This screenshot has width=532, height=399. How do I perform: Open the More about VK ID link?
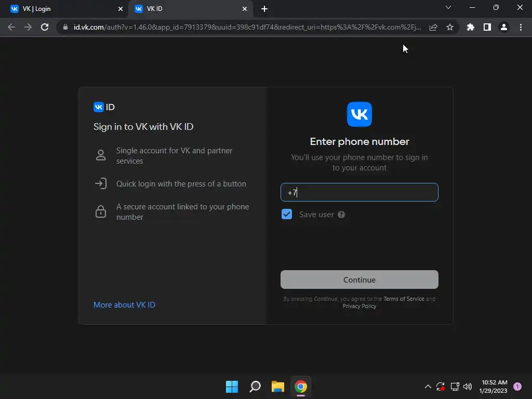124,304
